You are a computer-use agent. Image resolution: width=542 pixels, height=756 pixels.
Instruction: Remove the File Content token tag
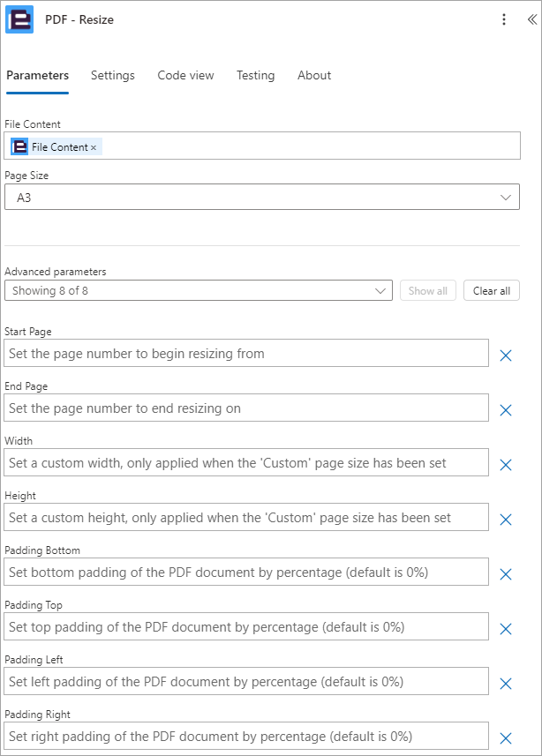94,147
